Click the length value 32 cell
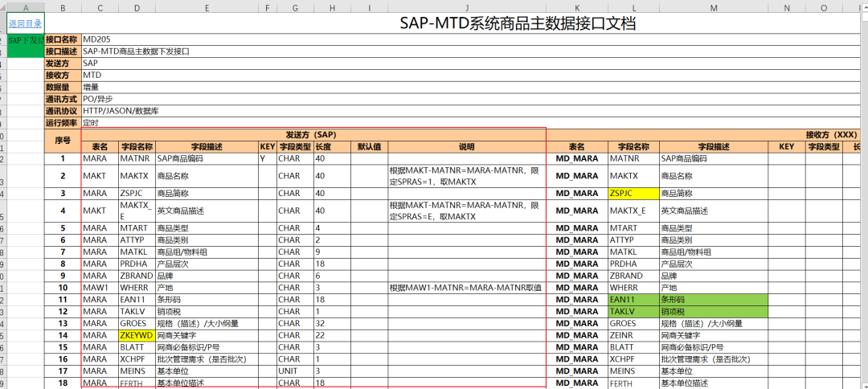This screenshot has height=389, width=868. [x=332, y=323]
